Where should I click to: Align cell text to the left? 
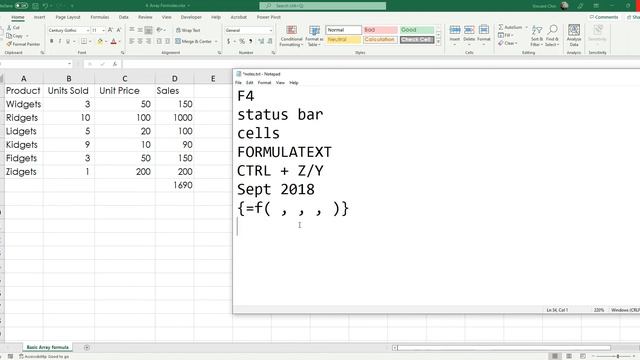click(131, 41)
